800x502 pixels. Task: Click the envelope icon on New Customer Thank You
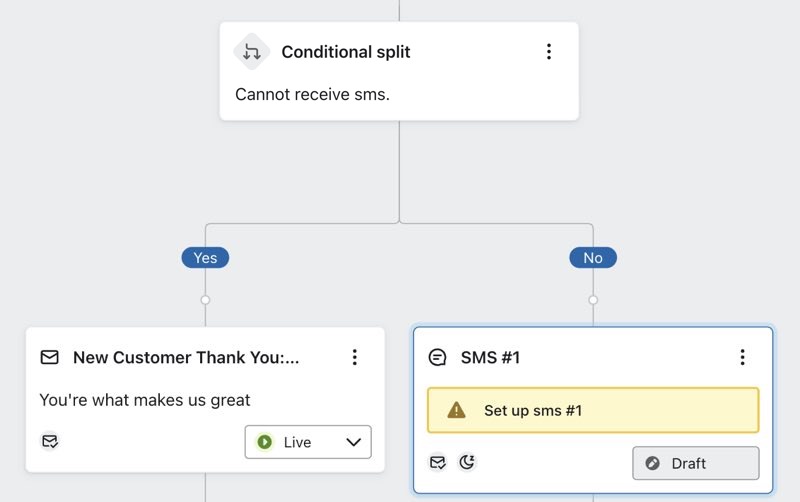[49, 357]
